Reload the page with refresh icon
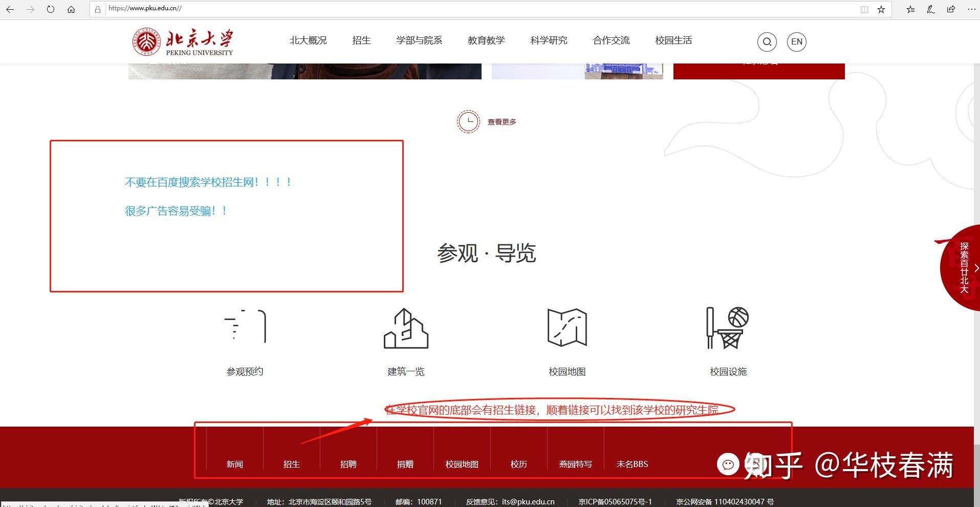Viewport: 980px width, 507px height. pos(51,9)
